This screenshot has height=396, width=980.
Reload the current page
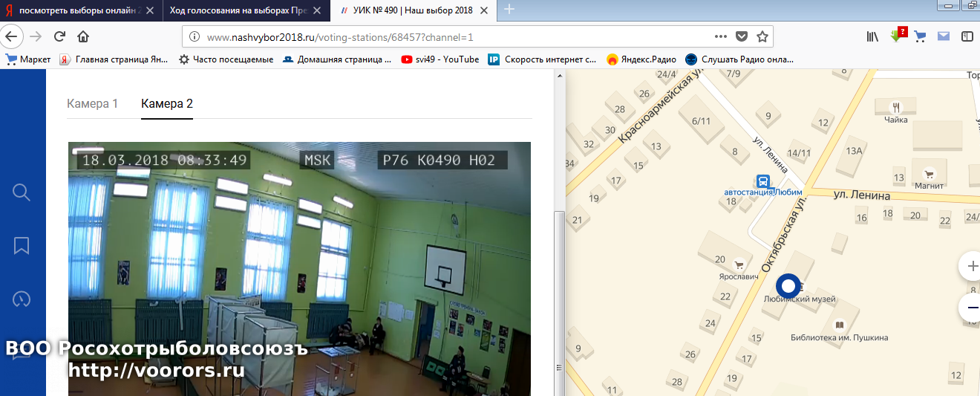coord(60,36)
